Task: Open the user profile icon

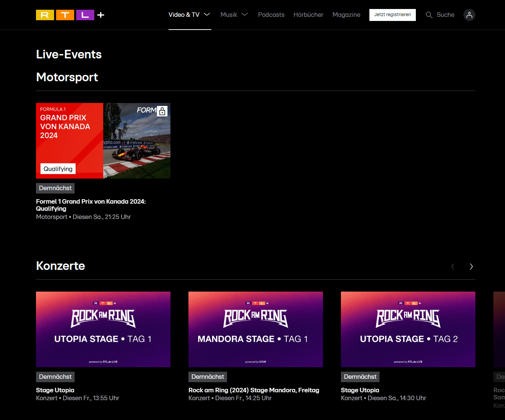Action: coord(469,15)
